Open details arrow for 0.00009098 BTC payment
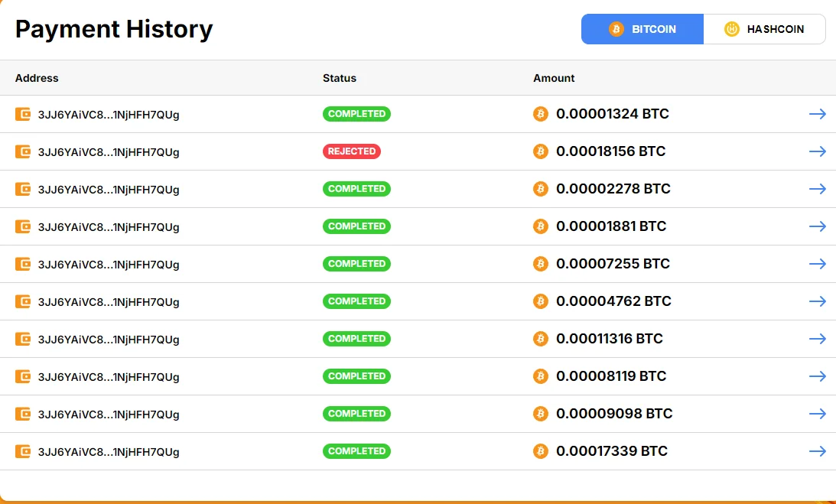The height and width of the screenshot is (504, 836). pyautogui.click(x=818, y=413)
